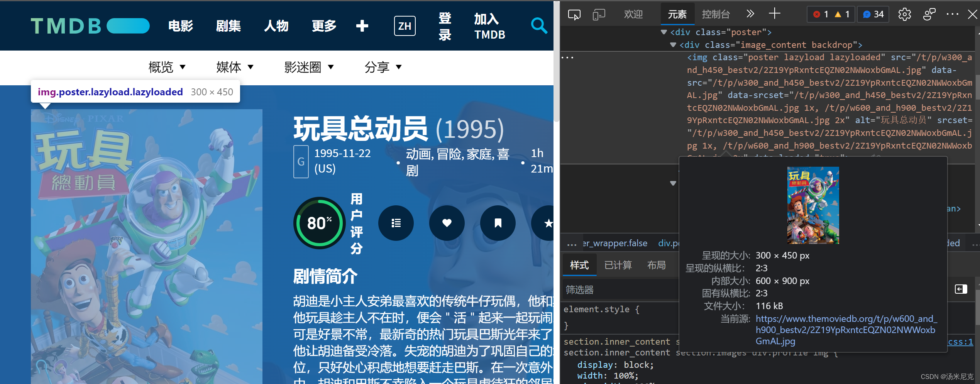Viewport: 980px width, 384px height.
Task: Open the 电影 menu
Action: tap(181, 26)
